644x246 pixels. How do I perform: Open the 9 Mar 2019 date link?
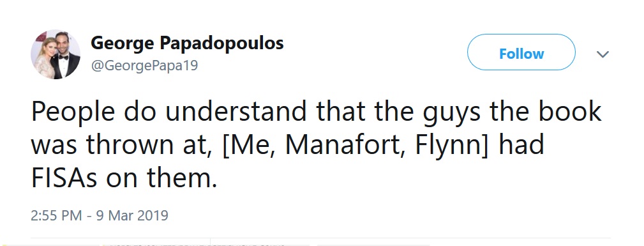tap(132, 215)
